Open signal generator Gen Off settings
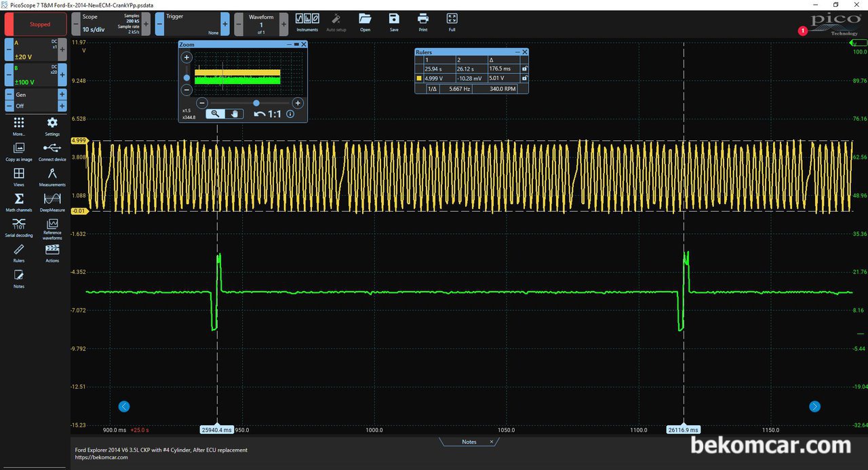Viewport: 868px width, 470px height. [x=36, y=100]
